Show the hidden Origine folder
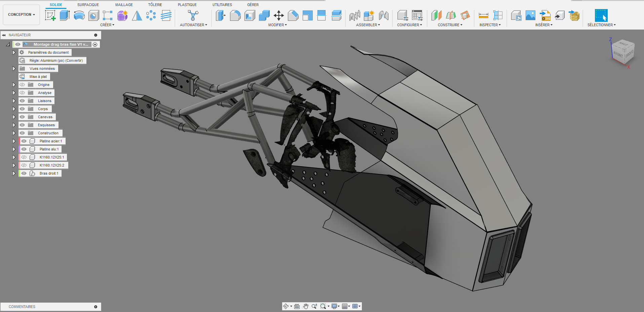The height and width of the screenshot is (312, 644). 22,85
